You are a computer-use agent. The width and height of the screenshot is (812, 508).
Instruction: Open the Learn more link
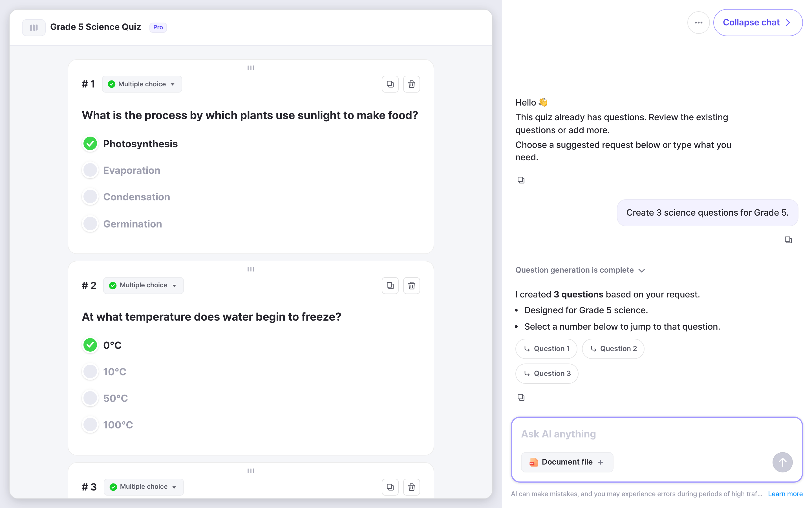(785, 494)
